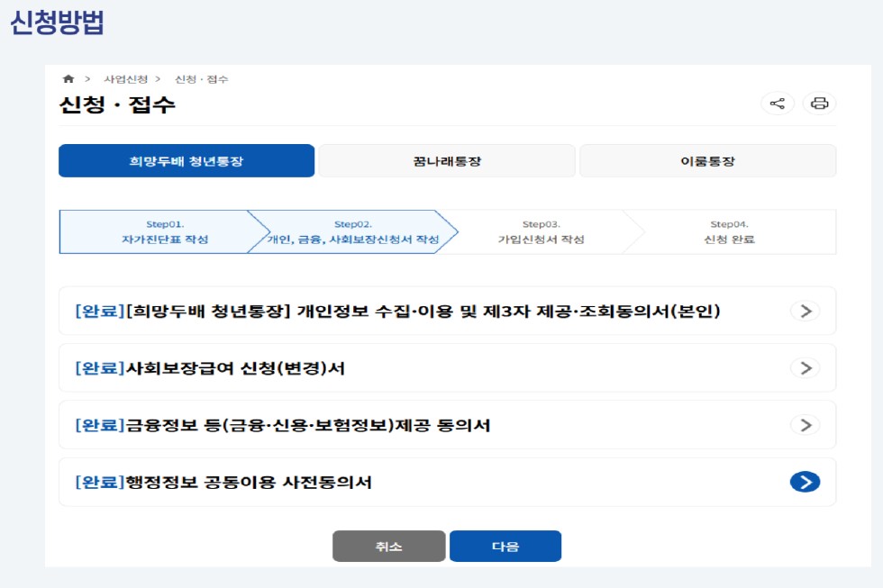Select Step03 가입신청서 작성 step
Screen dimensions: 883x588
[542, 231]
